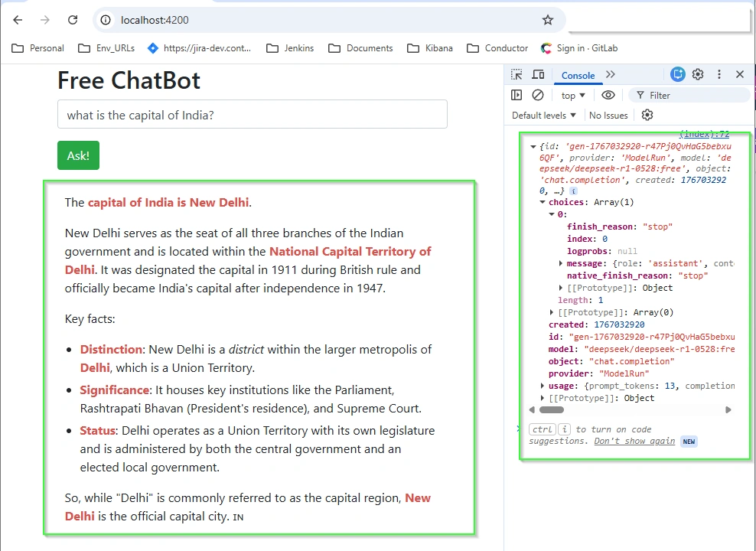Open the Default levels dropdown
The height and width of the screenshot is (551, 756).
click(544, 116)
